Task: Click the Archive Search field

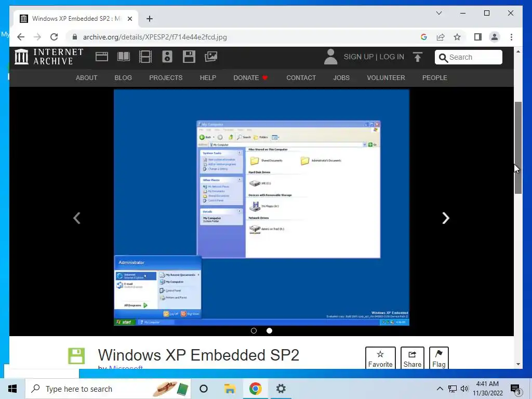Action: click(468, 57)
